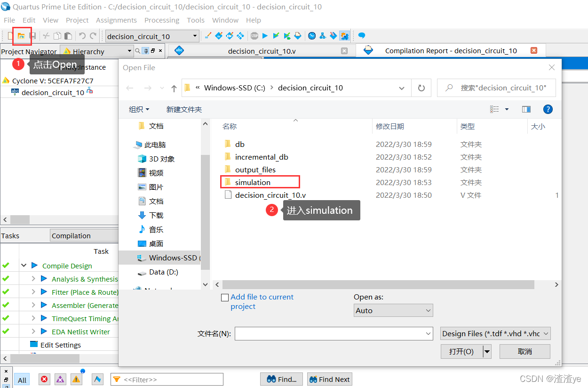588x388 pixels.
Task: Toggle warning messages triangle filter
Action: [76, 379]
